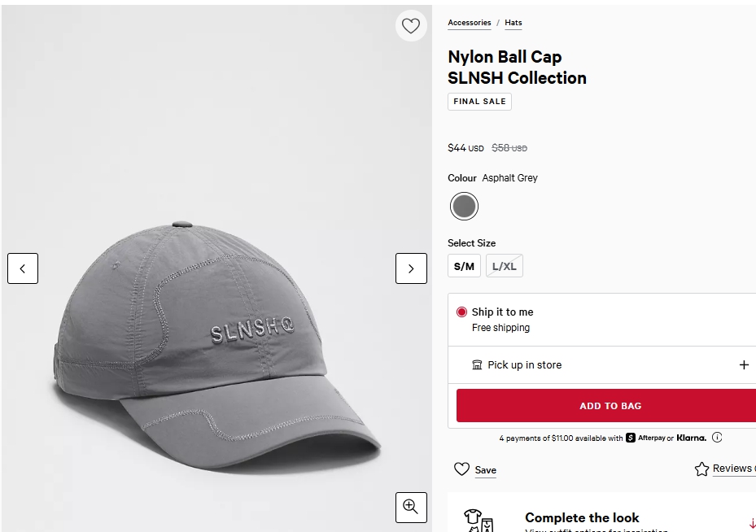Choose the unavailable L/XL size
The width and height of the screenshot is (756, 532).
pyautogui.click(x=505, y=266)
